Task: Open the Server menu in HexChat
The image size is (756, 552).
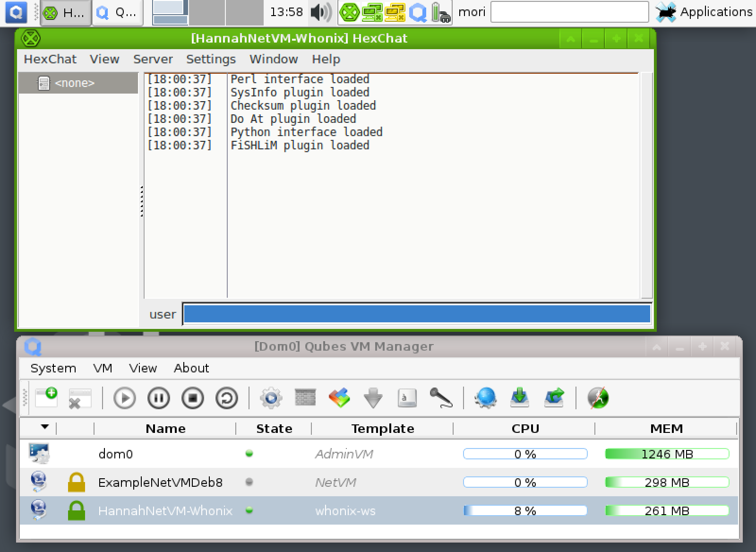Action: coord(153,59)
